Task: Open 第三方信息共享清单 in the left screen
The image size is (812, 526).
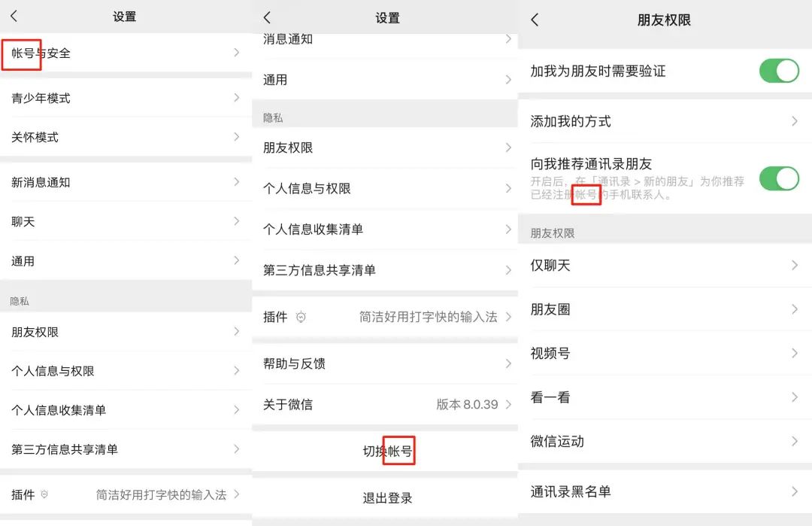Action: [126, 448]
